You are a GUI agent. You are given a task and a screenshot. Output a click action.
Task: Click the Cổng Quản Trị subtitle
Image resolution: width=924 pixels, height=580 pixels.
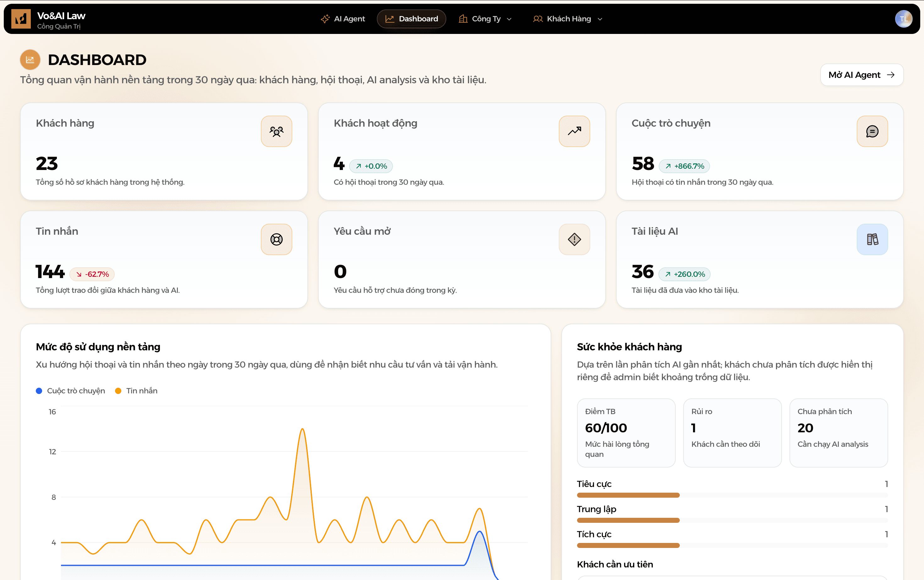[59, 26]
